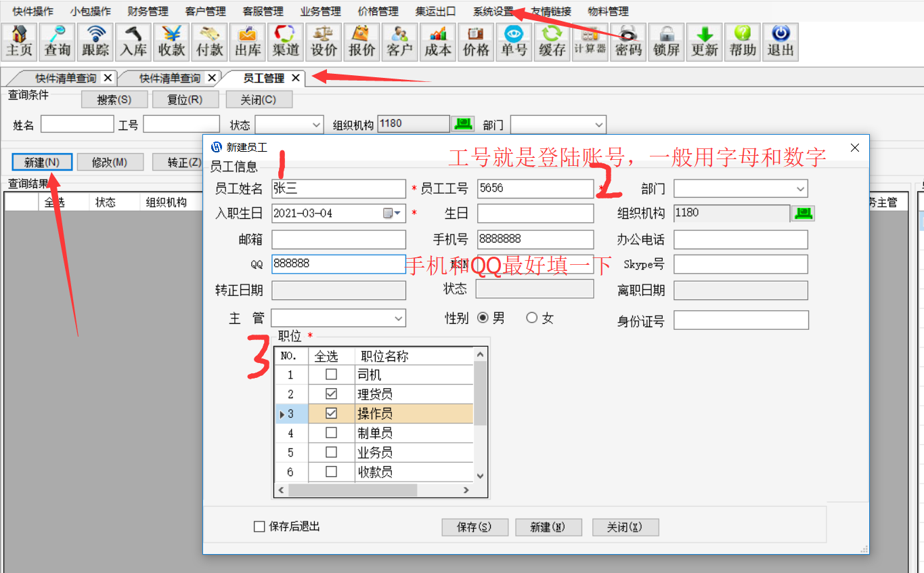Screen dimensions: 924x573
Task: Click the 保存(S) save button
Action: 474,527
